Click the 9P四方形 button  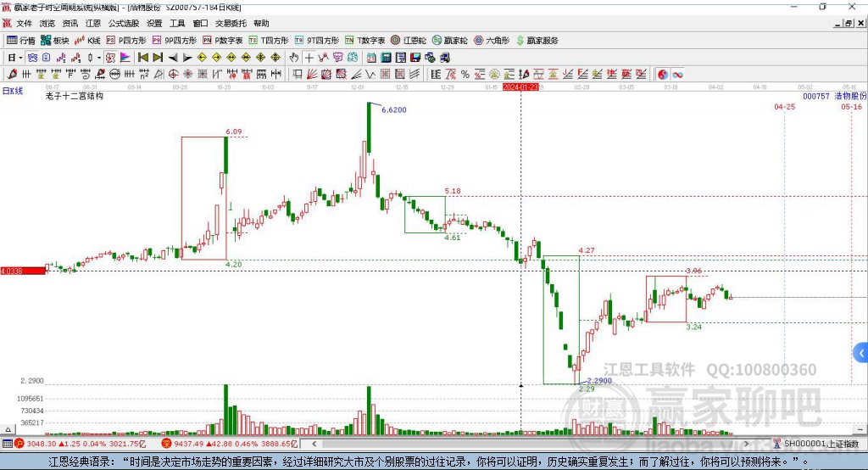pyautogui.click(x=175, y=41)
